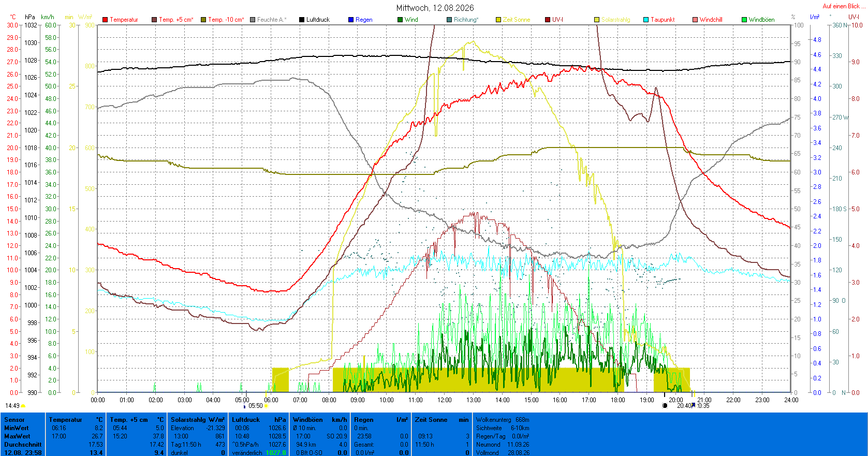
Task: Click the 14:49 time label
Action: click(x=12, y=406)
